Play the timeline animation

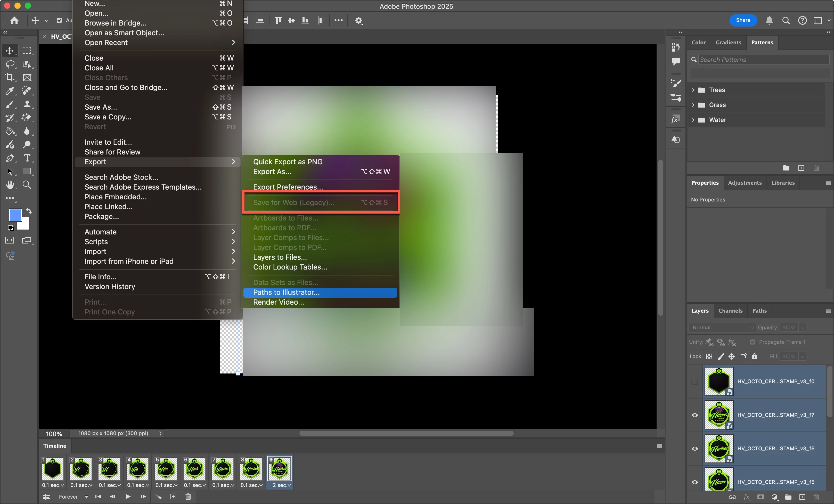click(128, 497)
